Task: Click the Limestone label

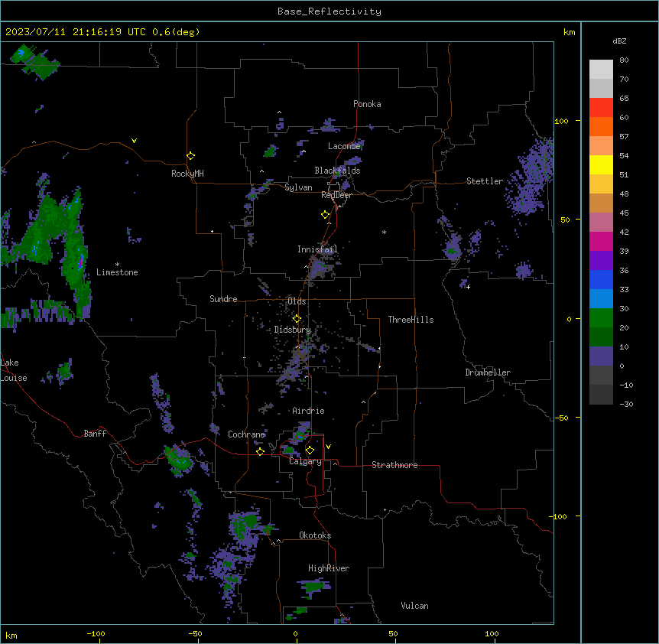Action: pos(117,272)
